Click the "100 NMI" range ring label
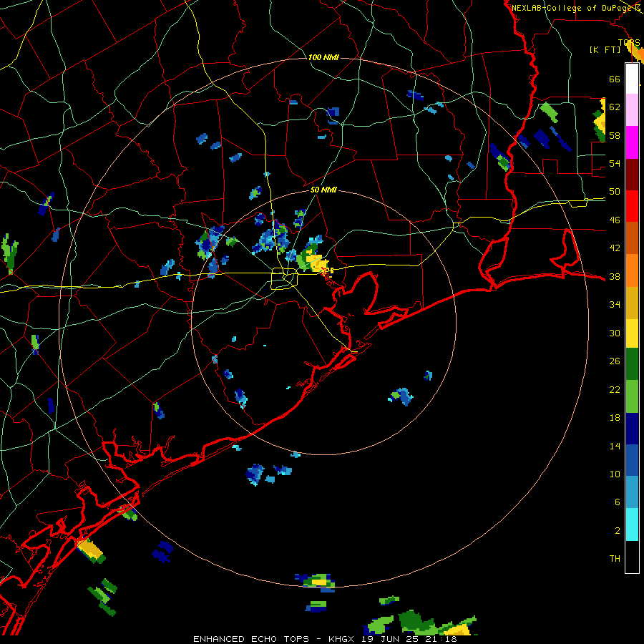 point(323,57)
